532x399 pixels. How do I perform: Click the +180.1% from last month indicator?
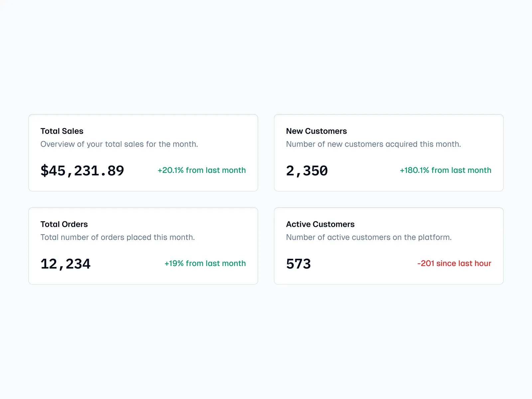click(x=445, y=170)
